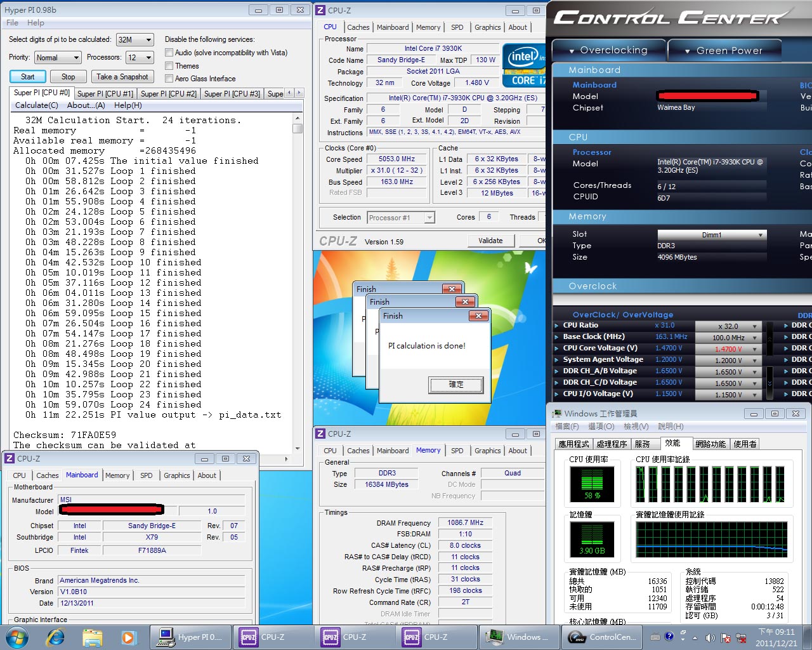This screenshot has width=812, height=650.
Task: Open the Processors 12 dropdown
Action: click(x=140, y=58)
